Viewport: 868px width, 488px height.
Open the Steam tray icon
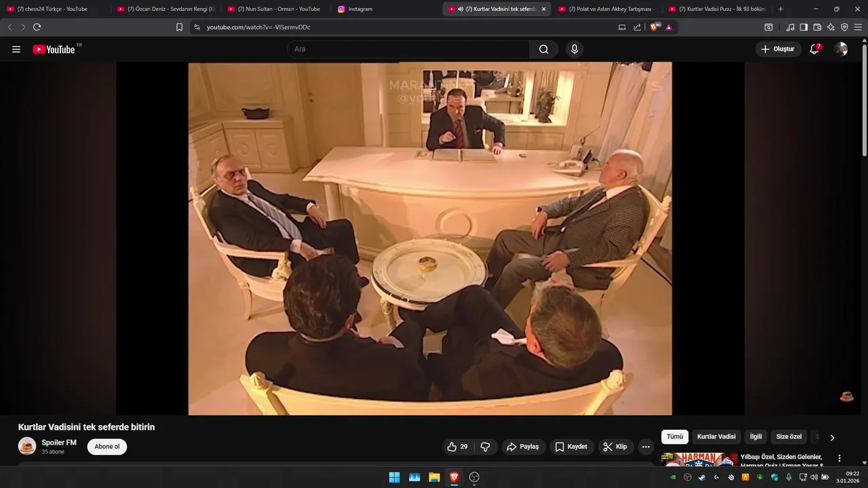[702, 477]
